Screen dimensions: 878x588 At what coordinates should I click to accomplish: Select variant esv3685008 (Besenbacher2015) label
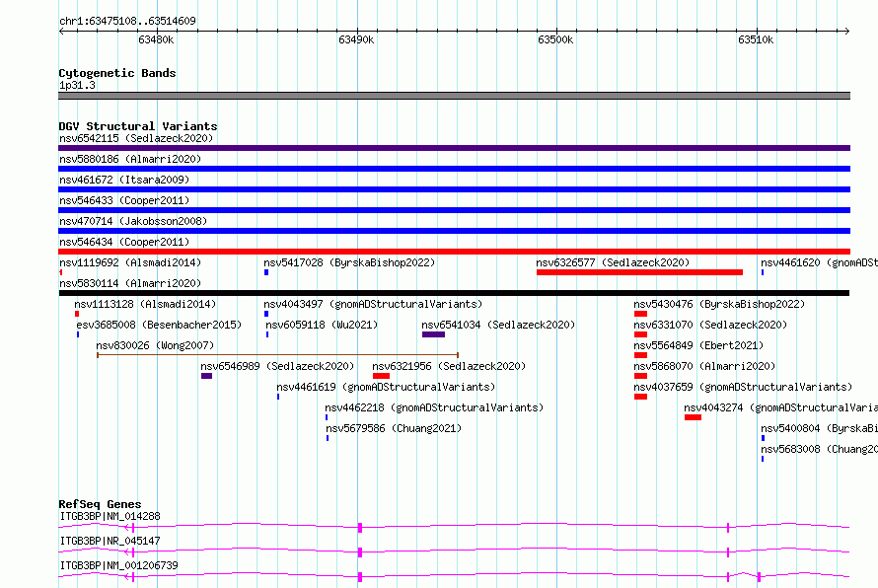click(159, 325)
